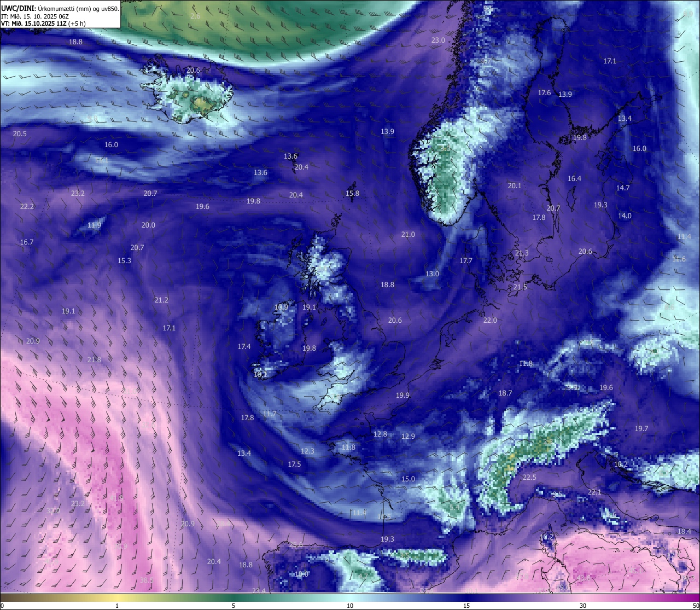Click the 14.7 value over the Baltic states
This screenshot has width=700, height=610.
623,188
